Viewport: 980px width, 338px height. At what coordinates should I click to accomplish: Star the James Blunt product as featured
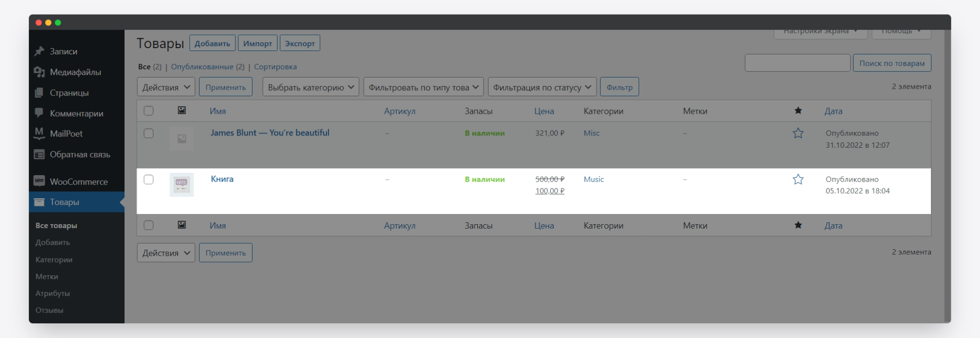[798, 133]
